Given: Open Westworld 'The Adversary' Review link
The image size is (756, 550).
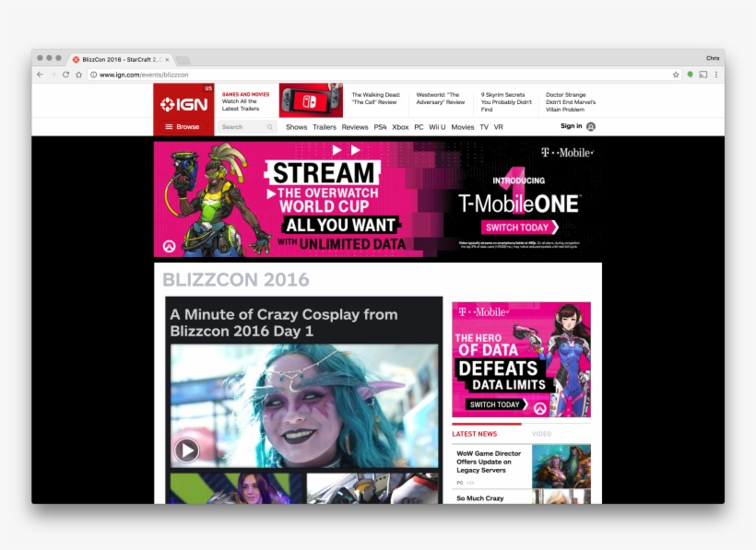Looking at the screenshot, I should (440, 99).
